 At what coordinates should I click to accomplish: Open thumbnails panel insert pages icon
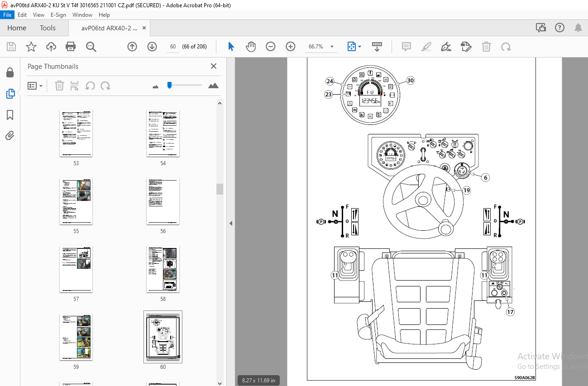(75, 86)
